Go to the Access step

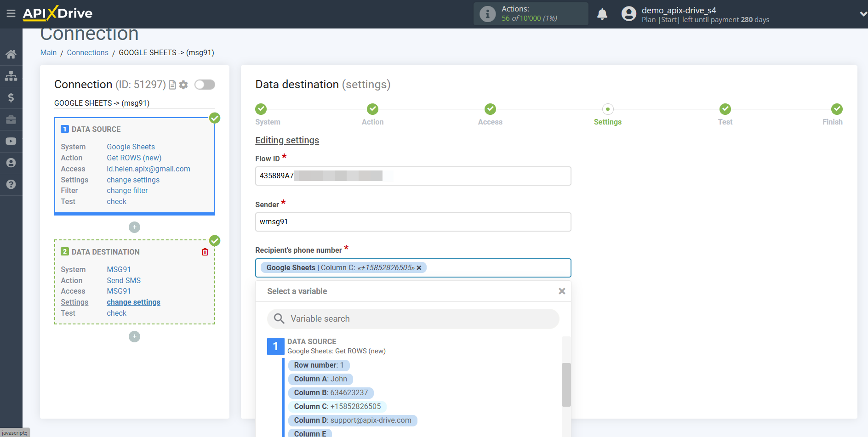click(490, 109)
